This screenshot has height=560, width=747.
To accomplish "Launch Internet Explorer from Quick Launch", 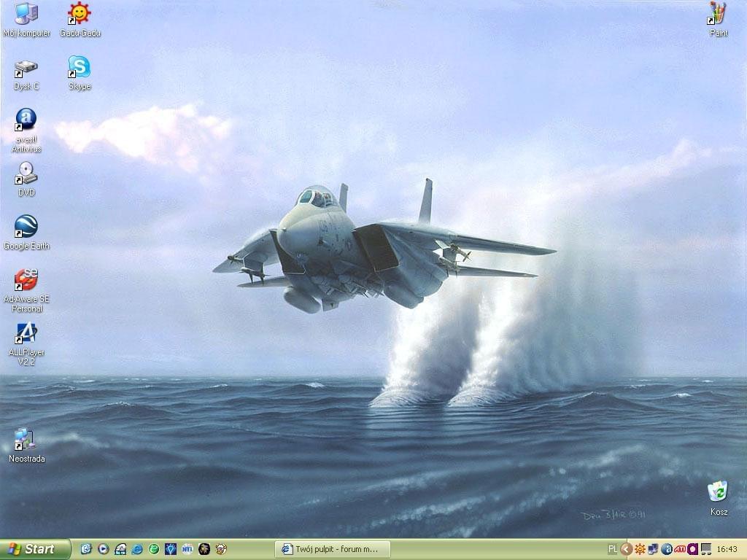I will [x=136, y=550].
